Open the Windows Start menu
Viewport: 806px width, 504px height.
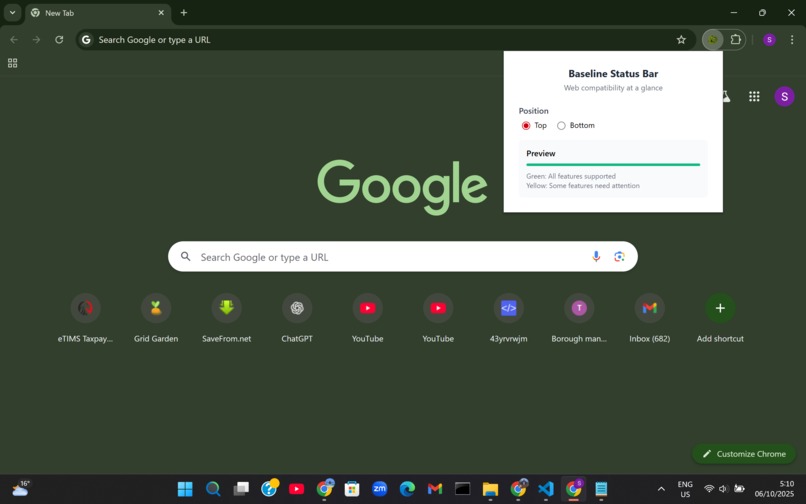coord(185,489)
